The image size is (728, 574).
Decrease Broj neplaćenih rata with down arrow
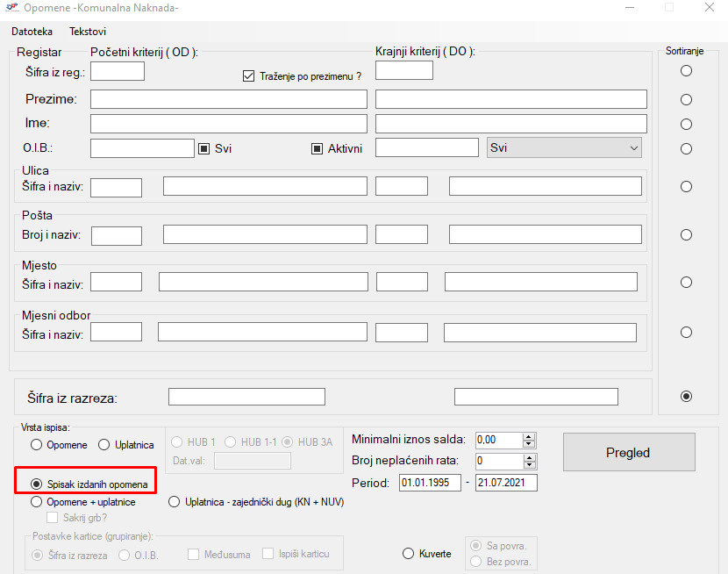coord(528,464)
